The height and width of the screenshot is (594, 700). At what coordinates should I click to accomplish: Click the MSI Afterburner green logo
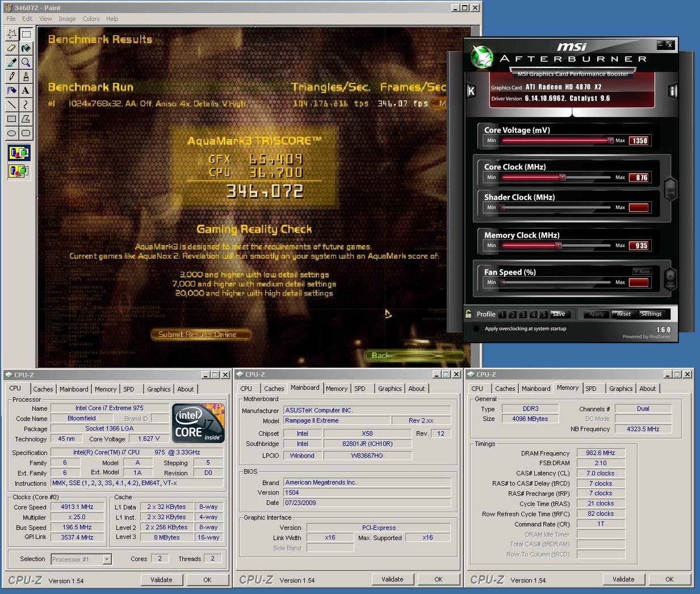click(x=482, y=57)
